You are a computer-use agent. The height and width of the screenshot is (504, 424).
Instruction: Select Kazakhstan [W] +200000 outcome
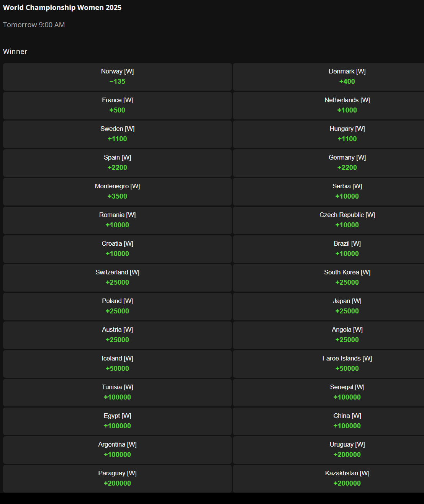[347, 479]
